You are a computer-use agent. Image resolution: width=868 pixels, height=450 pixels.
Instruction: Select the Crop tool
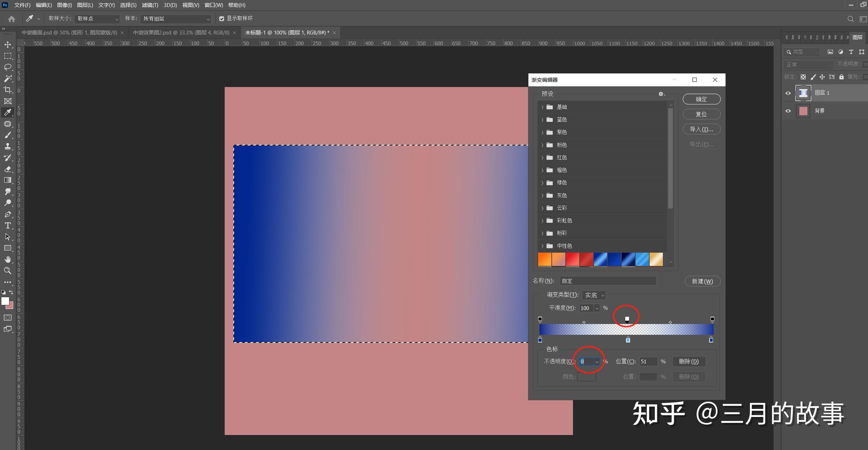[8, 90]
